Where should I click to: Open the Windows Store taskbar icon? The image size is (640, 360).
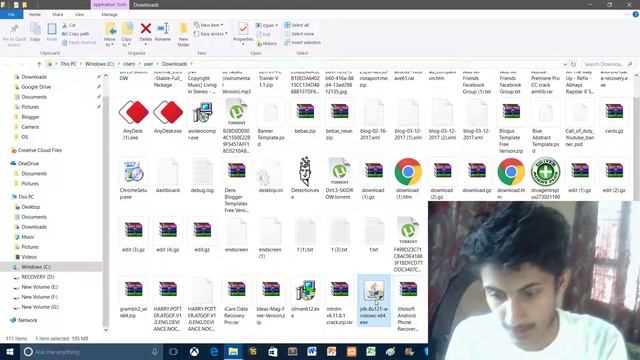click(273, 352)
